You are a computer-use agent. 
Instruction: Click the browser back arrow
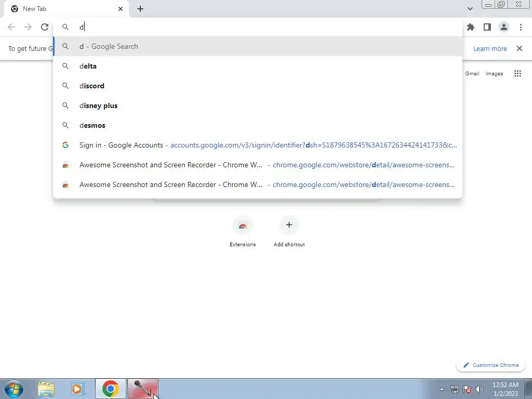[11, 27]
